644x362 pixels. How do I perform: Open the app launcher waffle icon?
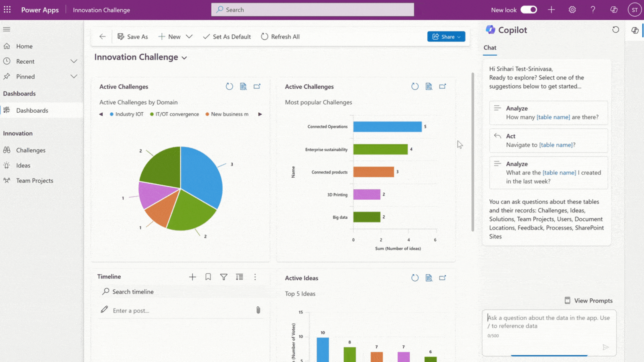(7, 10)
